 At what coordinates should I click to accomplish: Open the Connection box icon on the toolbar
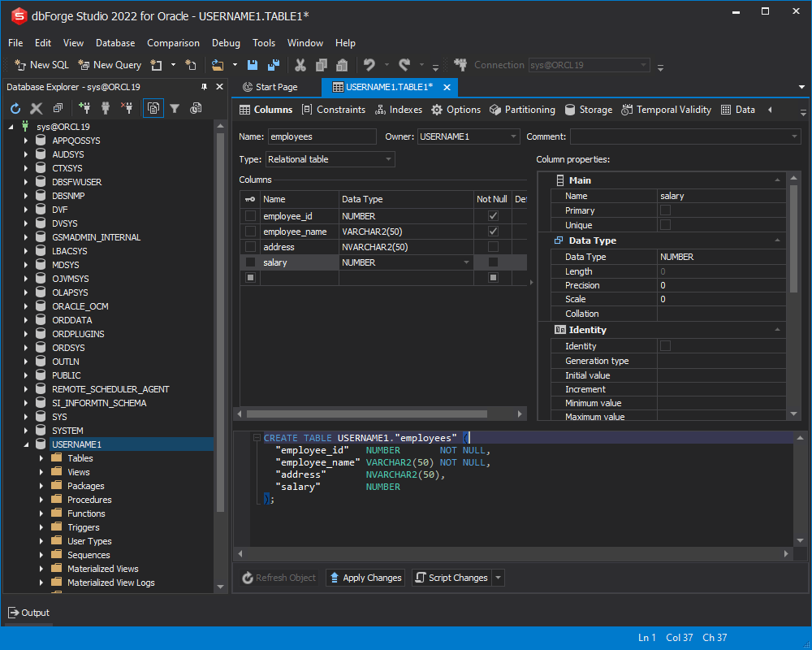point(460,64)
